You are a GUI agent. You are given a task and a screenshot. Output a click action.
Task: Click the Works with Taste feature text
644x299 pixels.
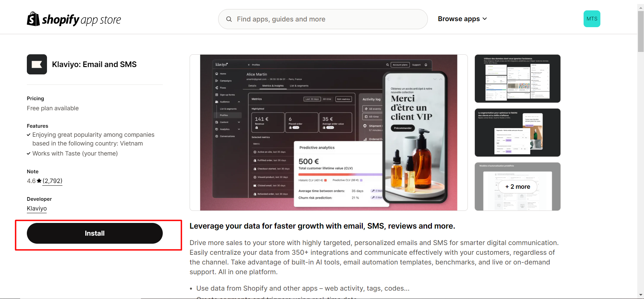[75, 154]
